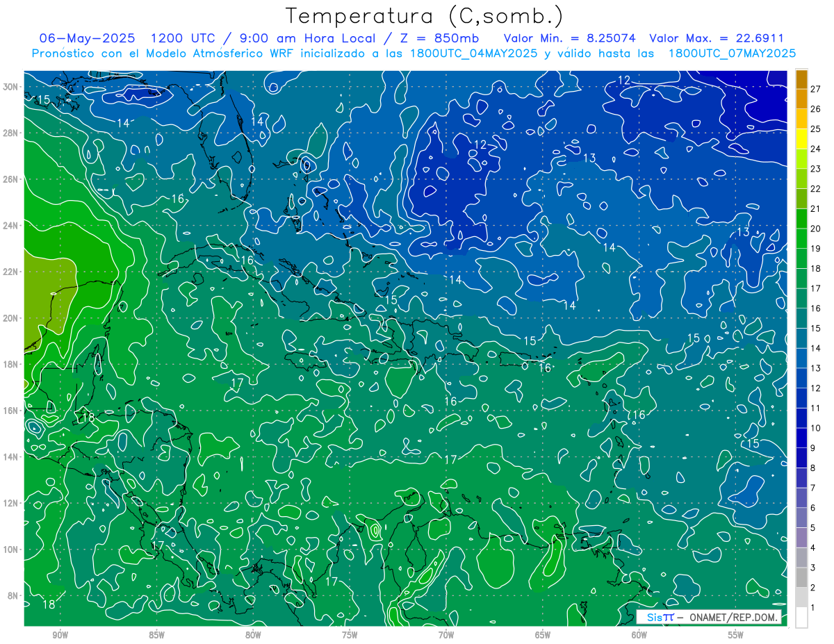Click color scale tick label 9
This screenshot has width=834, height=644.
click(813, 448)
